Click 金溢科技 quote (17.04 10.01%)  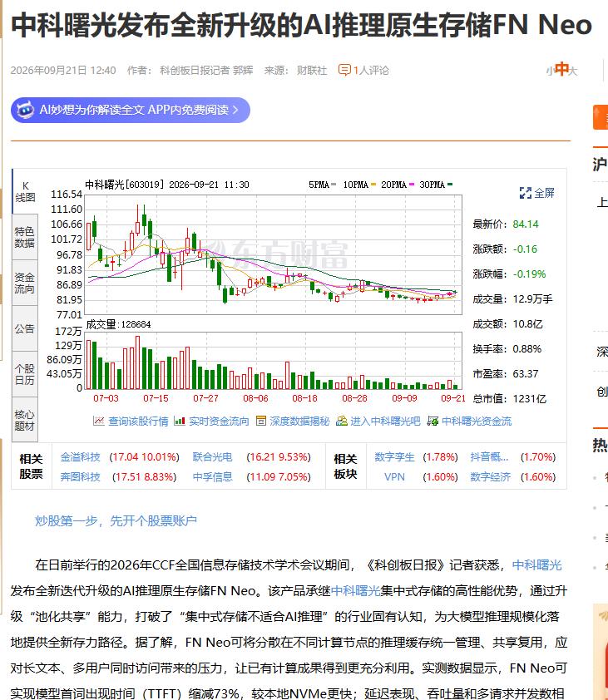pyautogui.click(x=144, y=456)
